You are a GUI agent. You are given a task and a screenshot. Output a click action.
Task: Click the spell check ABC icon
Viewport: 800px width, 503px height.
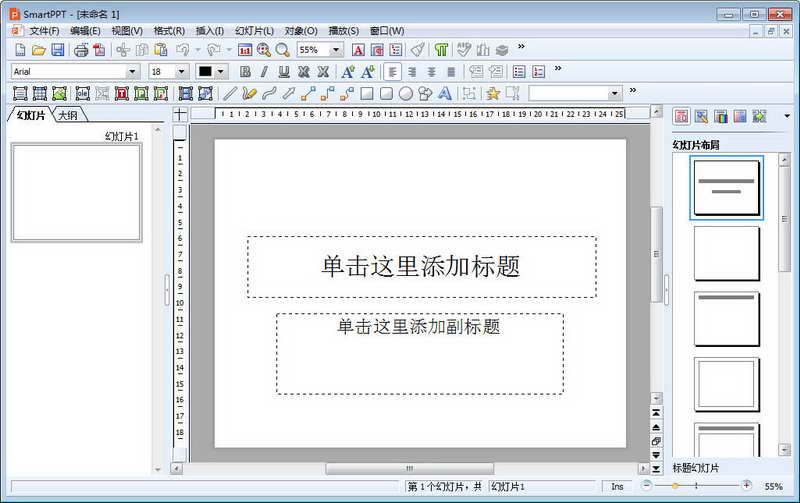[464, 50]
